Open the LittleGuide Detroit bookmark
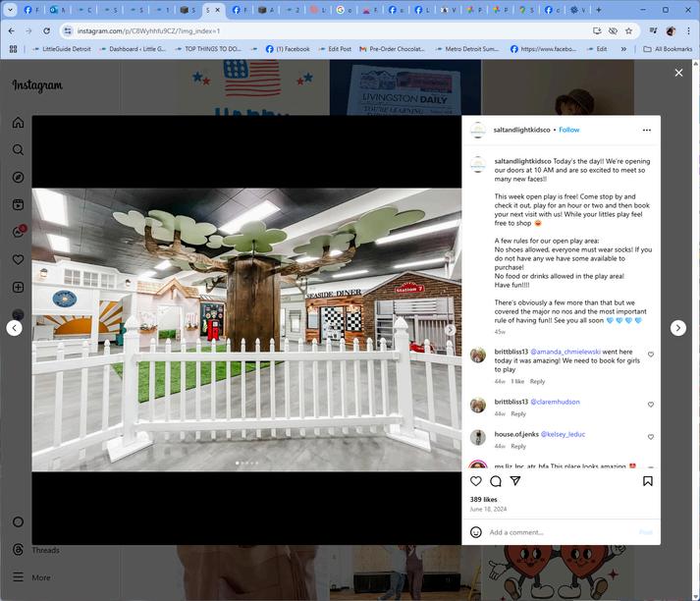 [62, 49]
